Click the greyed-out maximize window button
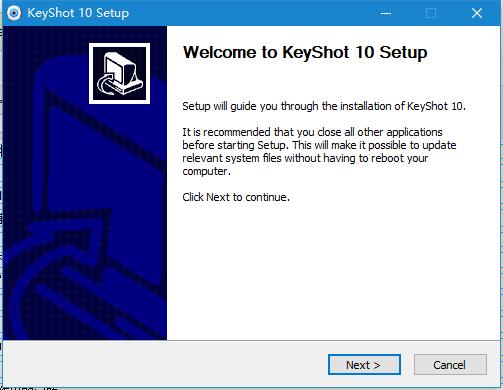Screen dimensions: 503x390 click(x=431, y=13)
